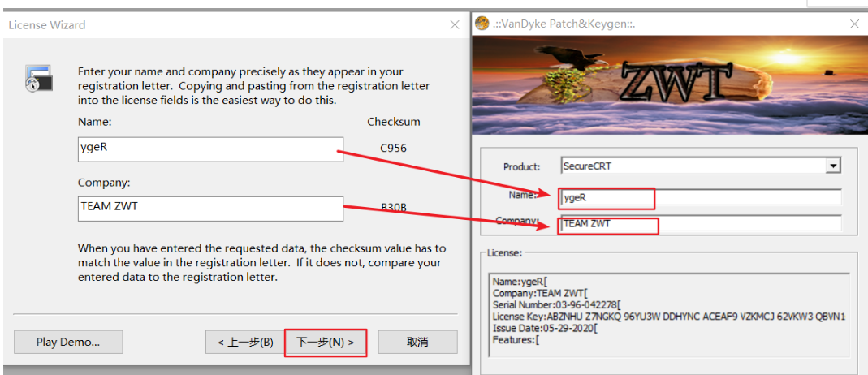Proceed with 下一步(N) button

click(x=326, y=342)
